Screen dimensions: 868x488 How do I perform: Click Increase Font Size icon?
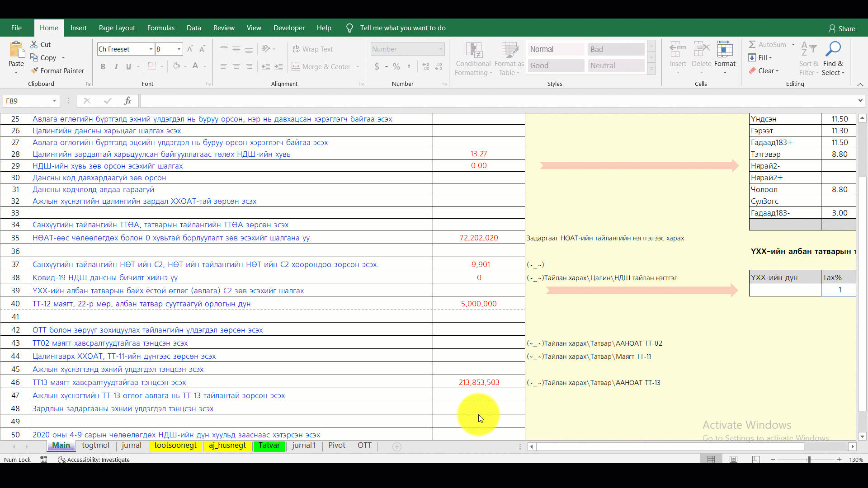(190, 49)
